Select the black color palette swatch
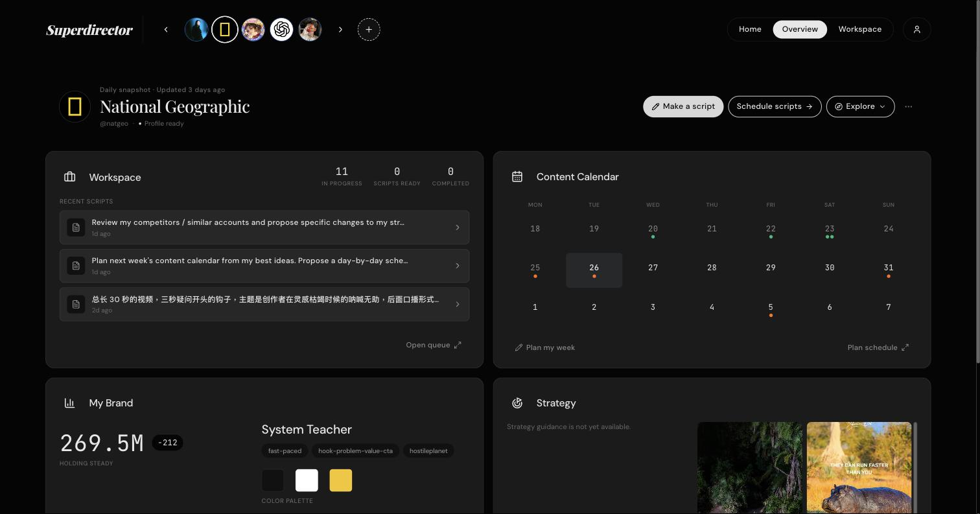This screenshot has height=514, width=980. 273,480
